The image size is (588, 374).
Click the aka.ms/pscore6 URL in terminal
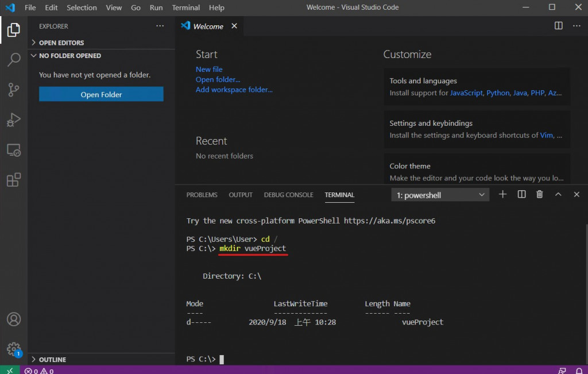(389, 221)
